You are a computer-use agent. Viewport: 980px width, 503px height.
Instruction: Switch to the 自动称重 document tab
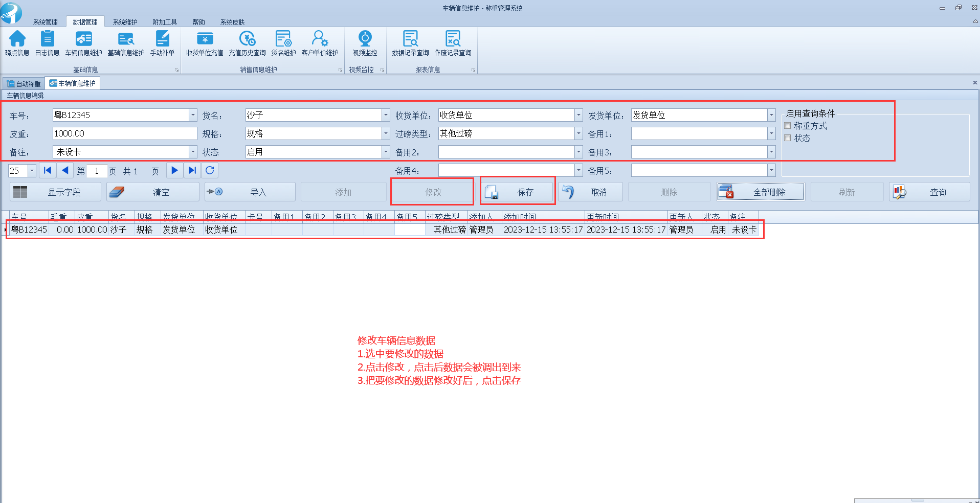click(x=24, y=83)
